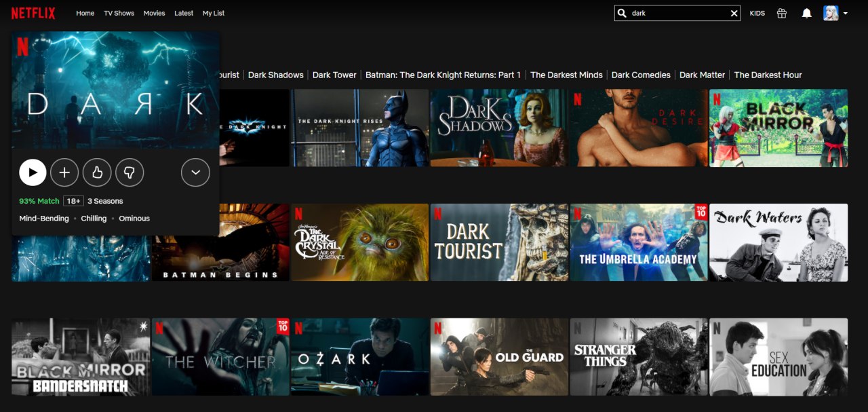Image resolution: width=868 pixels, height=412 pixels.
Task: Open TV Shows menu item
Action: pos(119,13)
